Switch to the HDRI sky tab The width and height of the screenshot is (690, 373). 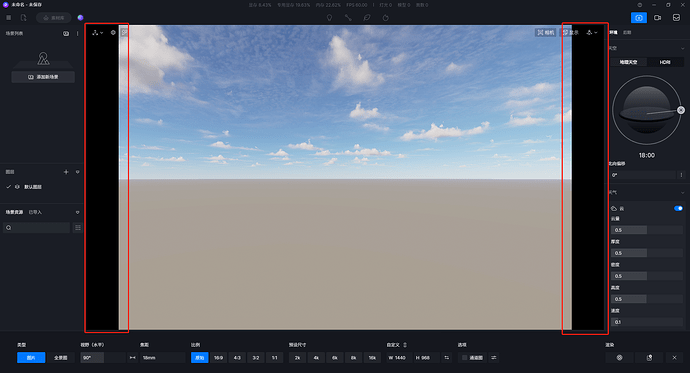pyautogui.click(x=665, y=62)
